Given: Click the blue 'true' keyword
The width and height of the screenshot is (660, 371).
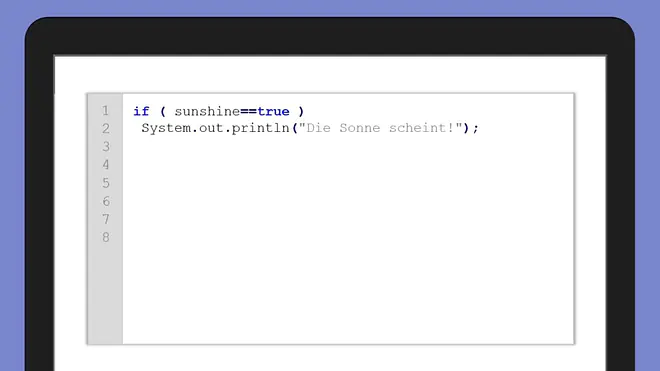Looking at the screenshot, I should pos(273,112).
